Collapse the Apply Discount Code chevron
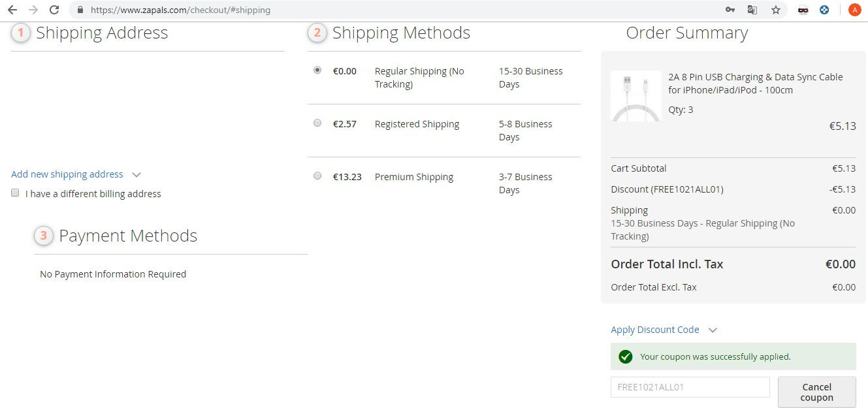Screen dimensions: 868x408 (713, 330)
